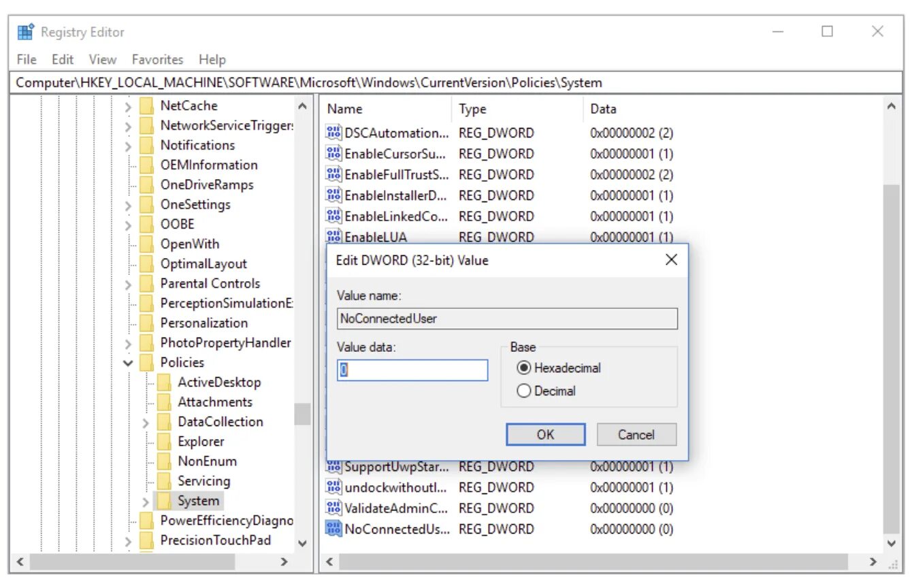Screen dimensions: 912x588
Task: Click the ValidateAdminC DWORD value icon
Action: [x=333, y=508]
